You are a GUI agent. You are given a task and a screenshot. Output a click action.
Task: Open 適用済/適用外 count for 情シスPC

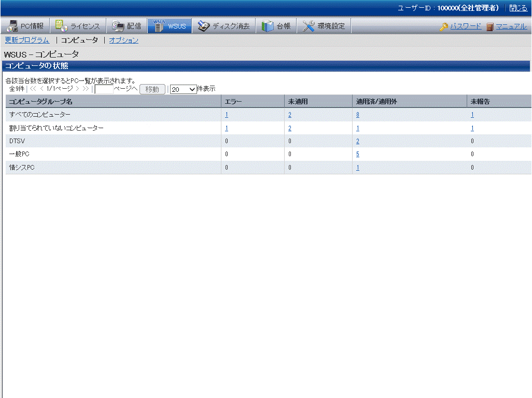(358, 168)
